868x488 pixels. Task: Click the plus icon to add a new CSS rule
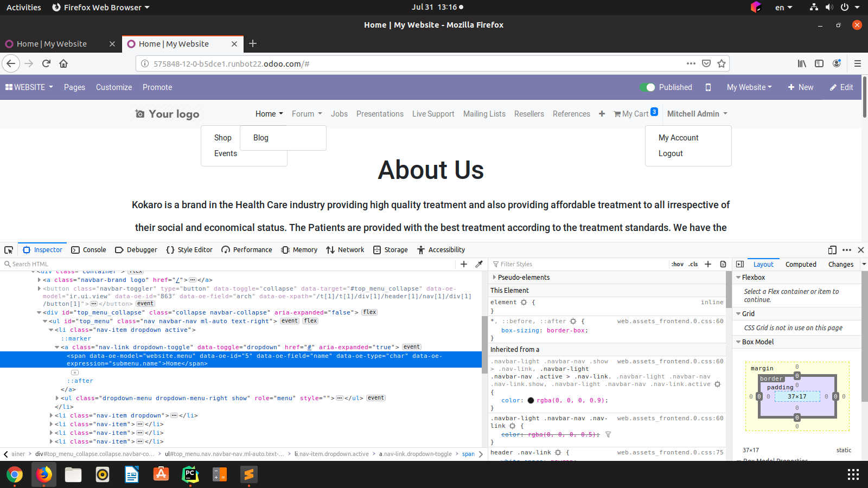pyautogui.click(x=708, y=264)
